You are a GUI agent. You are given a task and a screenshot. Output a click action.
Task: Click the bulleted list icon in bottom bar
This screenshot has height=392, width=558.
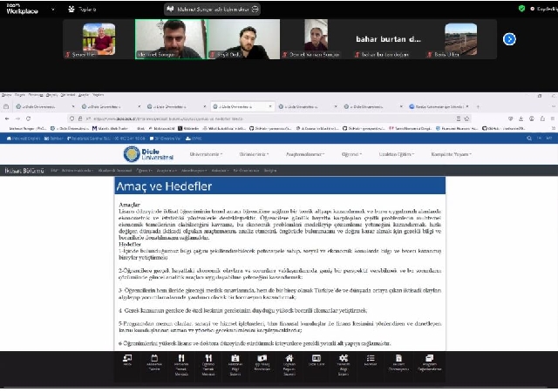371,358
